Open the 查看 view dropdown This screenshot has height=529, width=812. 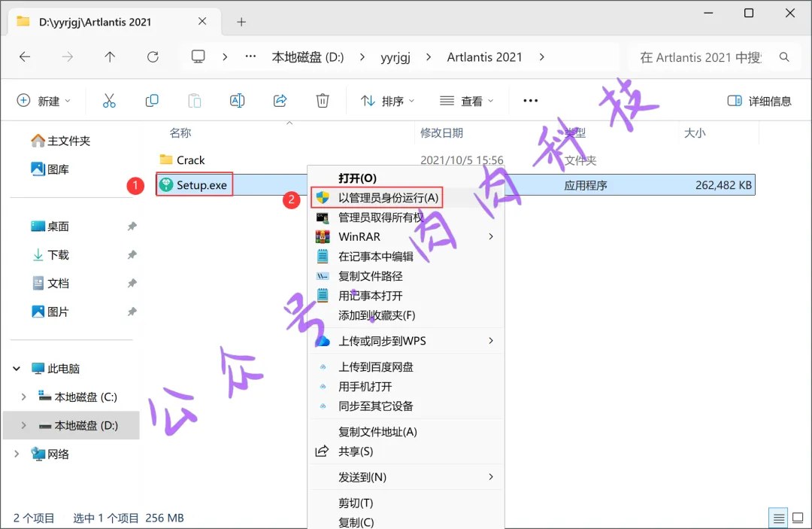pos(467,101)
